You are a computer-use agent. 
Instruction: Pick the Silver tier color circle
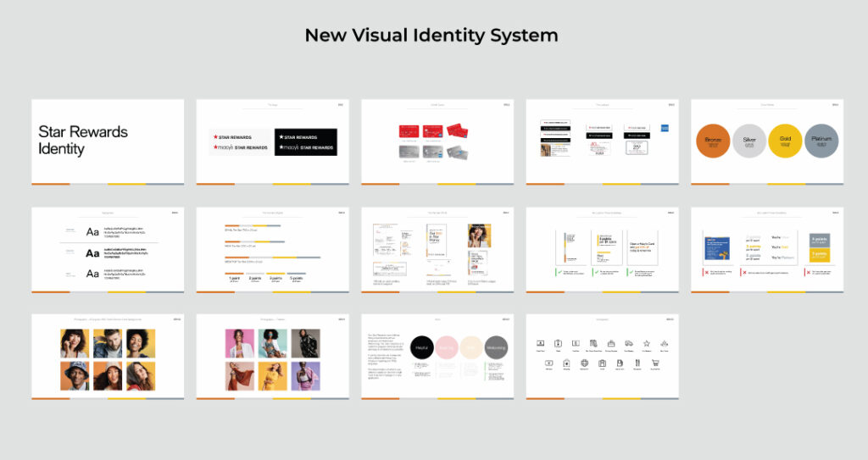[x=749, y=141]
